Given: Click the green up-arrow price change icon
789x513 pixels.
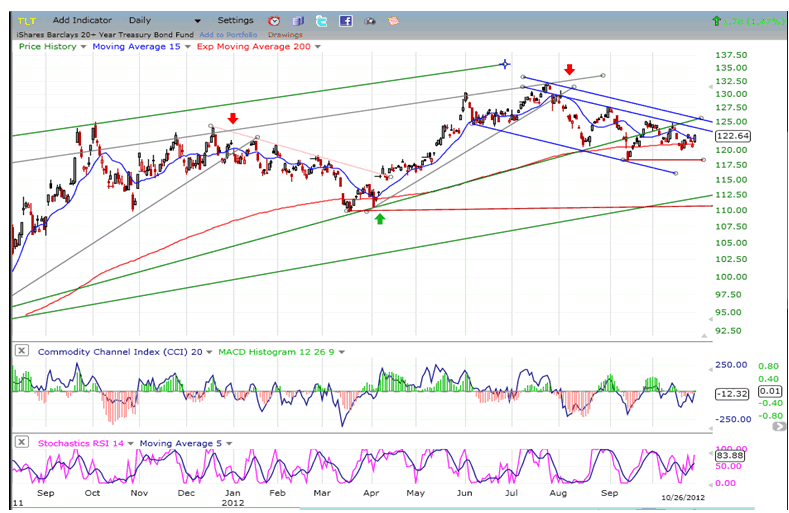Looking at the screenshot, I should click(x=716, y=20).
